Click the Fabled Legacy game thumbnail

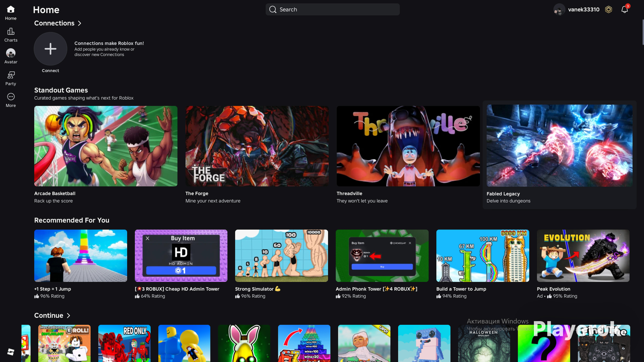coord(560,146)
